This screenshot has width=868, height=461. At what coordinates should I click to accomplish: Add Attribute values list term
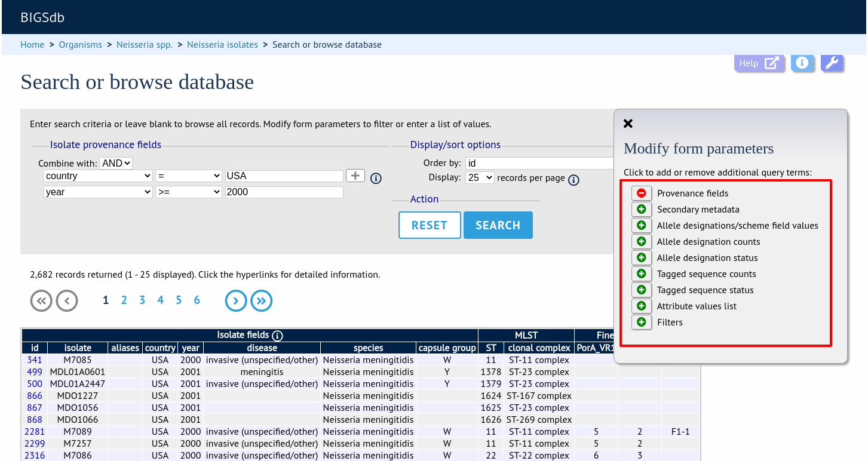coord(642,306)
